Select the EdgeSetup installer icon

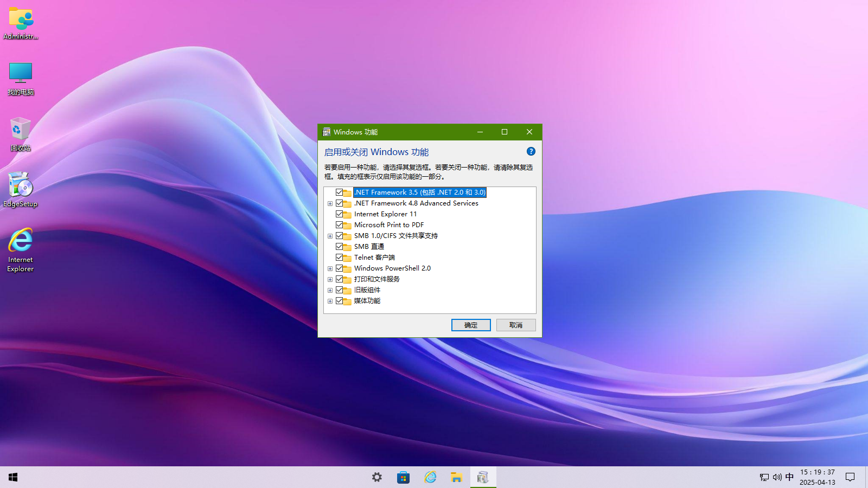[x=21, y=190]
